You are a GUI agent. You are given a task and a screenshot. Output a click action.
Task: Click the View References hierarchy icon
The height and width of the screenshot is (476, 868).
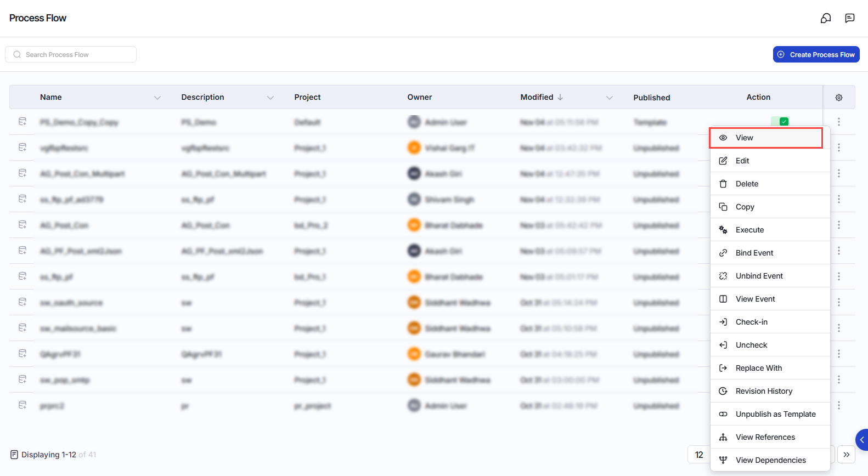[723, 437]
